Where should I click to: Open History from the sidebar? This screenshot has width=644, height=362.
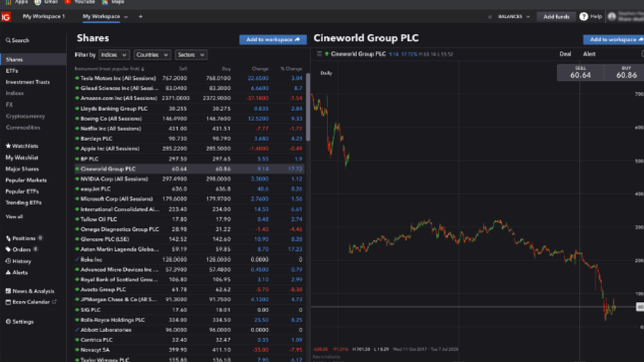coord(19,261)
